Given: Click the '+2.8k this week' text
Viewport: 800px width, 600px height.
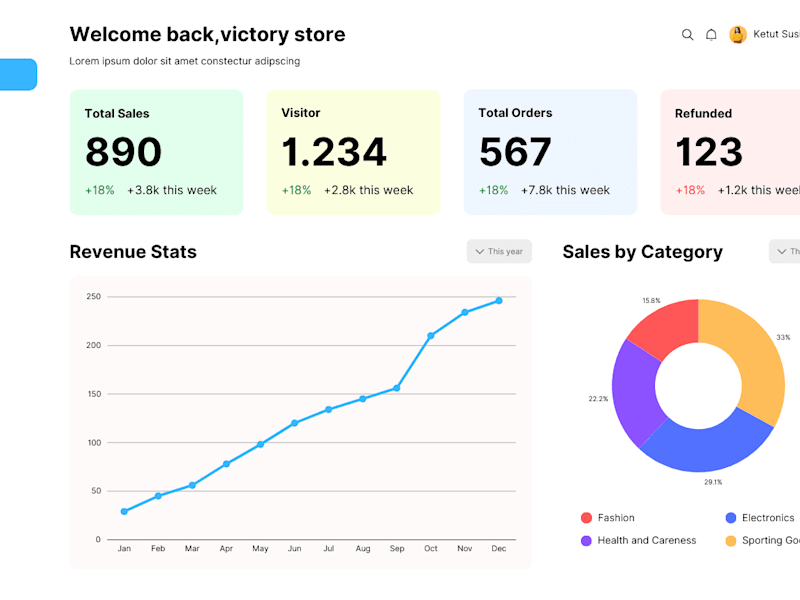Looking at the screenshot, I should pos(368,190).
